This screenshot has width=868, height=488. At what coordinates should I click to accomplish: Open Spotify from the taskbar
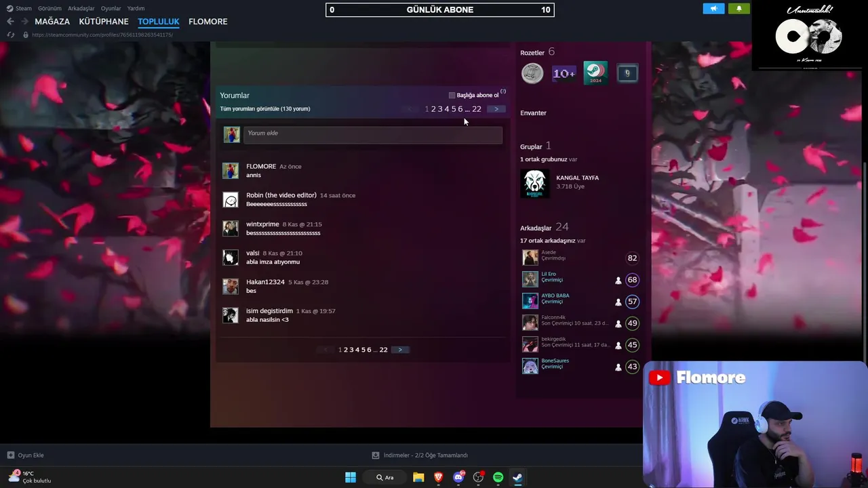[x=498, y=477]
